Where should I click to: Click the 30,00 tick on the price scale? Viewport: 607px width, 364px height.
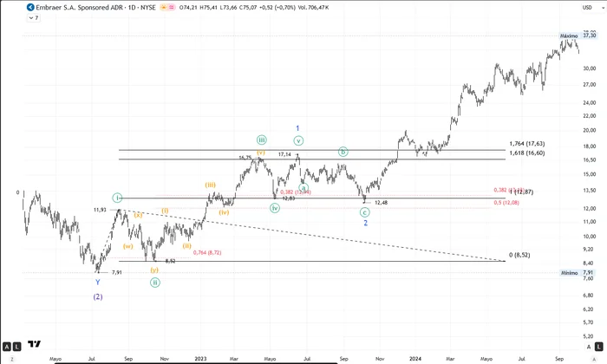589,68
